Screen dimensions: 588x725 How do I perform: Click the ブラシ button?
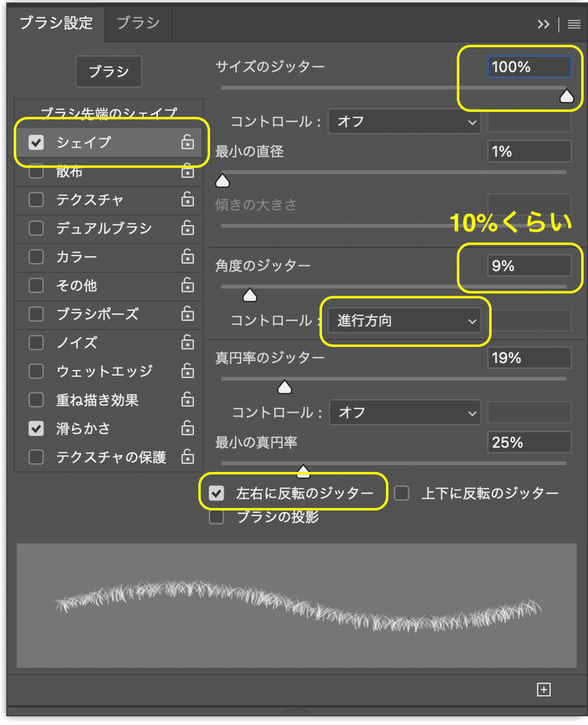click(x=109, y=71)
